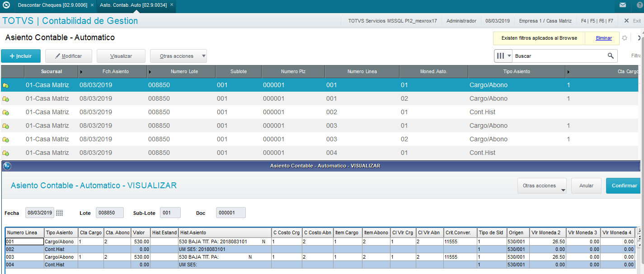Click the row icon for line 001, moneda 02

coord(6,99)
